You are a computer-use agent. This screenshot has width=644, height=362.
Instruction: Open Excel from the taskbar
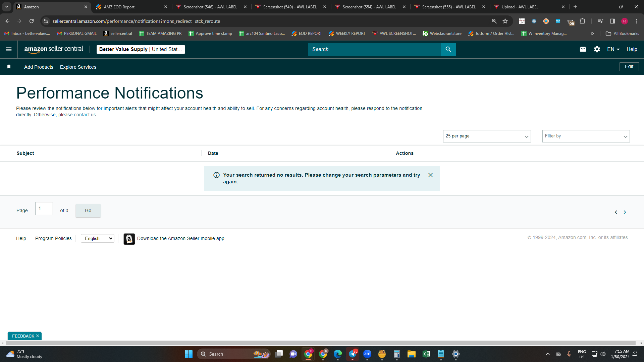coord(426,354)
